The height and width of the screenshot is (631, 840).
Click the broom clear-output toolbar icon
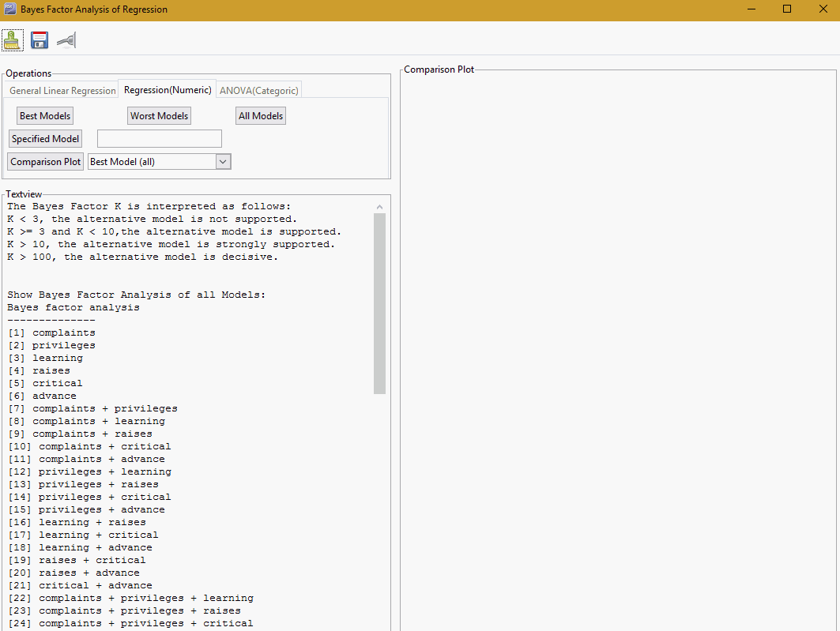13,40
